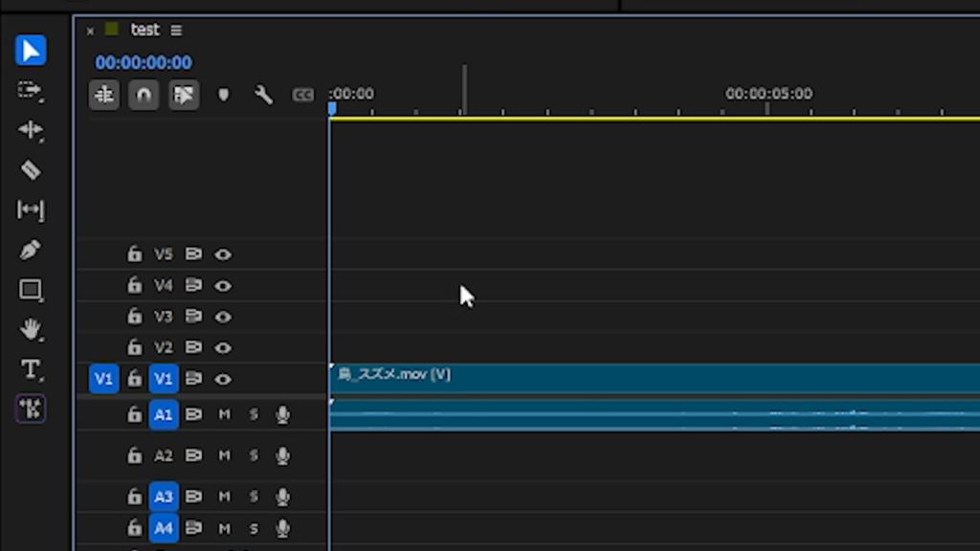Screen dimensions: 980x551
Task: Toggle lock on track A1
Action: (x=134, y=414)
